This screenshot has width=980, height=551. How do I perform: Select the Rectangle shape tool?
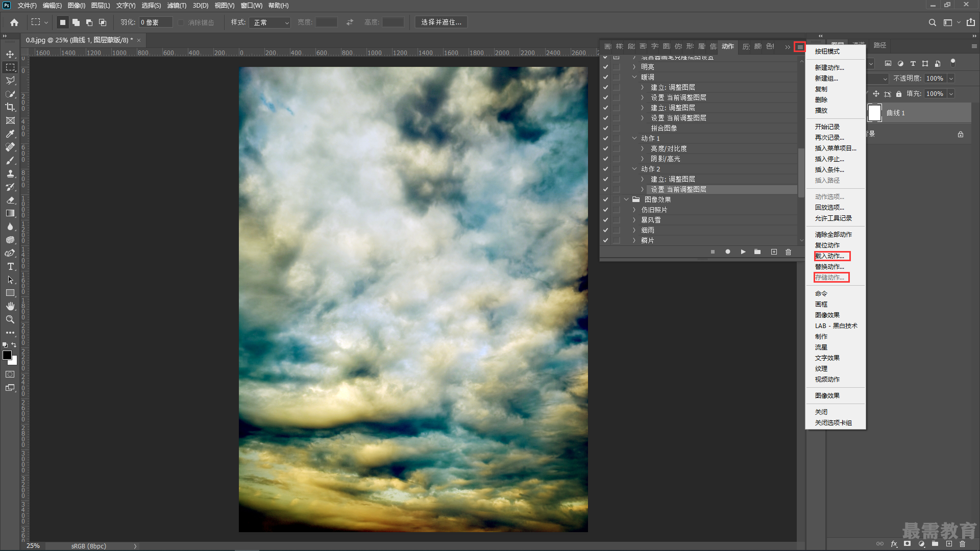click(x=10, y=293)
